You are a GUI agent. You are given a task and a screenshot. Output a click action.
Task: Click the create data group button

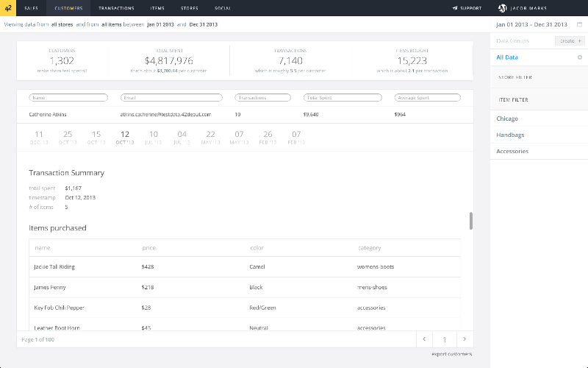point(570,41)
